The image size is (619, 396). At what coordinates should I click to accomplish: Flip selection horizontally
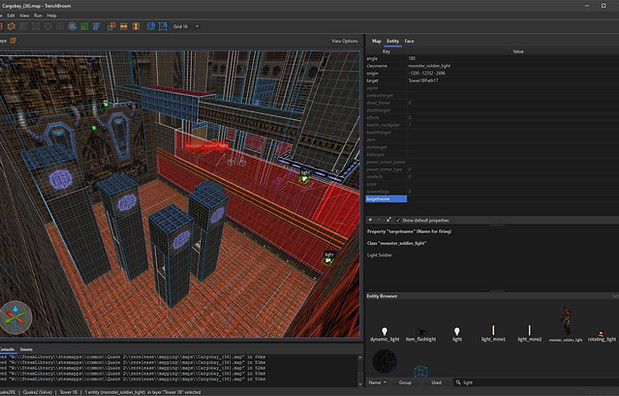[124, 26]
